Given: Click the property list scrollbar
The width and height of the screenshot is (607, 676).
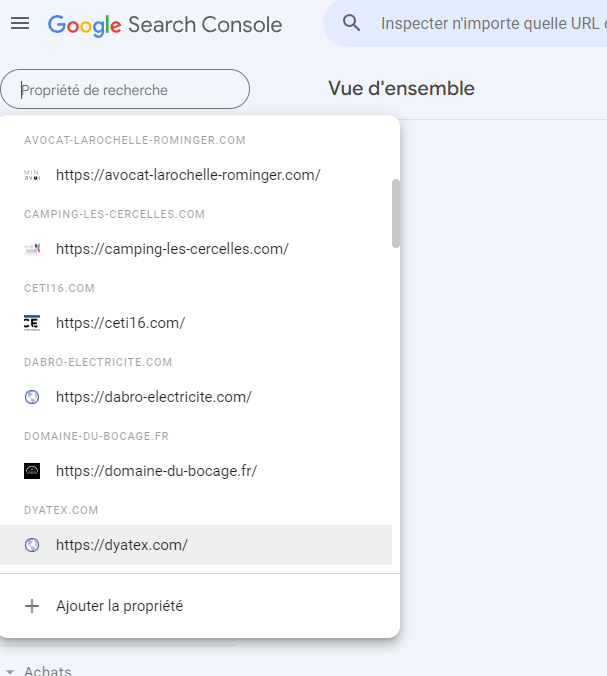Looking at the screenshot, I should click(396, 212).
